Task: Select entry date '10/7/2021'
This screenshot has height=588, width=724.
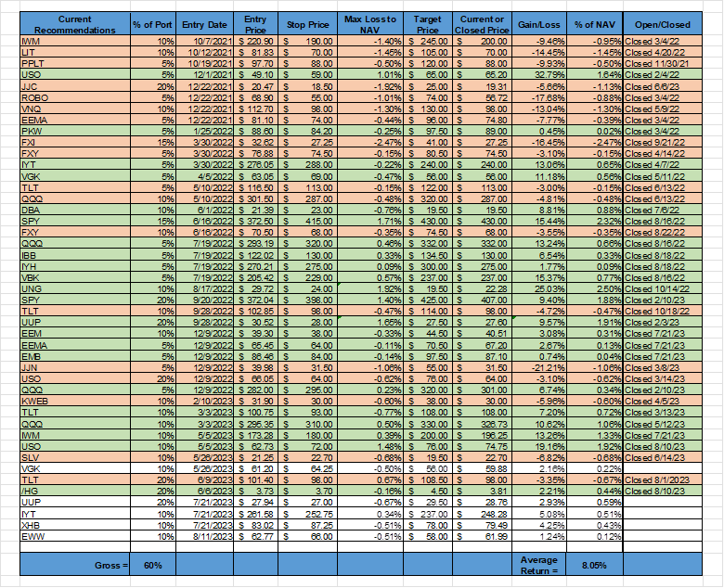Action: point(204,41)
